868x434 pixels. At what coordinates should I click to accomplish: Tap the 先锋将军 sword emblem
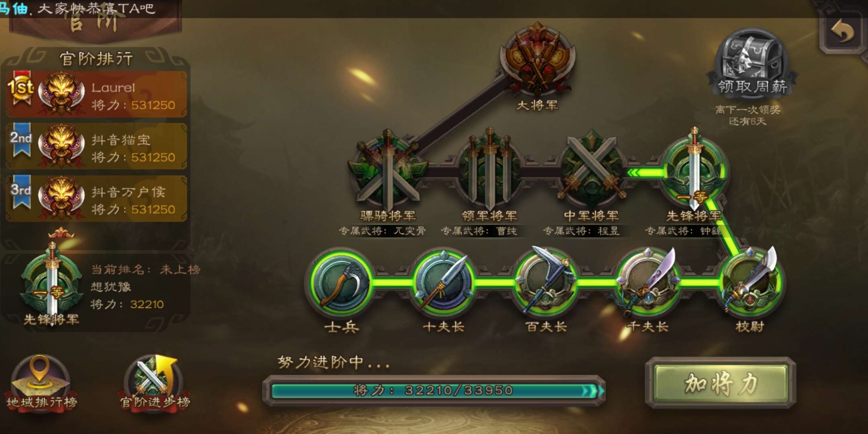[x=694, y=170]
